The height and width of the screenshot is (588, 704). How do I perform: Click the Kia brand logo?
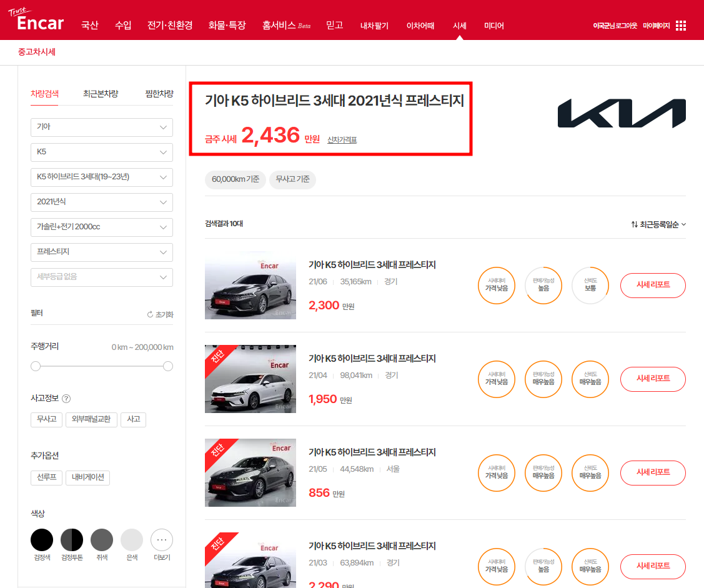(x=622, y=113)
